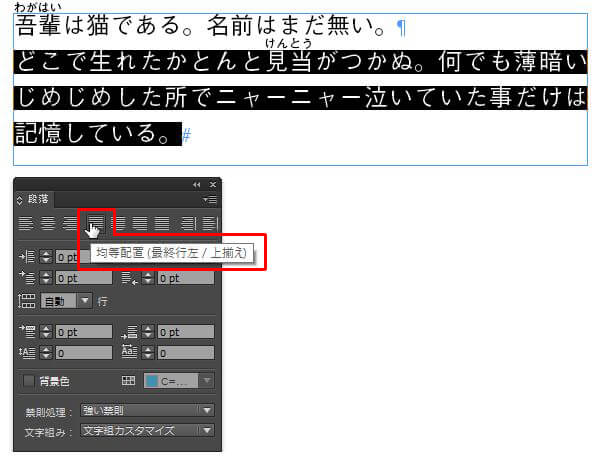The image size is (600, 461).
Task: Click the last line indent 0 pt field
Action: coord(186,278)
